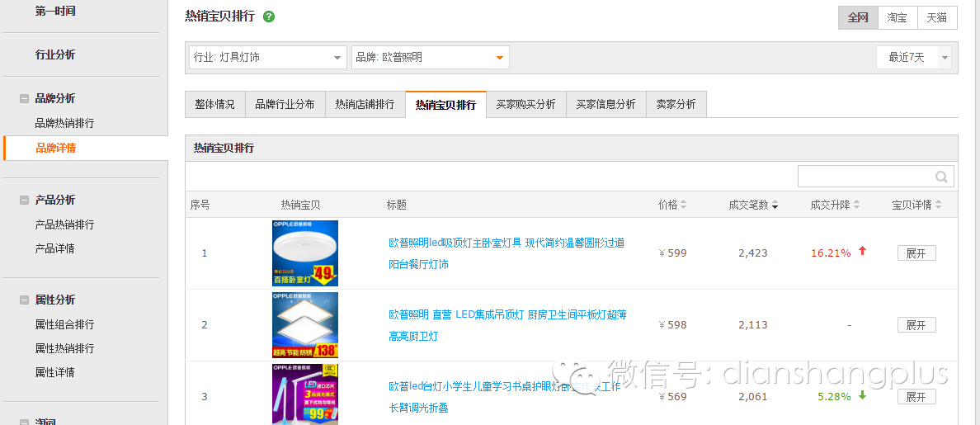Open the 最近7天 date range dropdown

coord(914,58)
